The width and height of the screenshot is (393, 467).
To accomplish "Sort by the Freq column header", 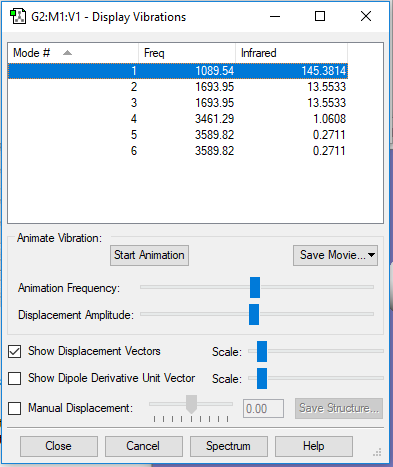I will tap(187, 53).
